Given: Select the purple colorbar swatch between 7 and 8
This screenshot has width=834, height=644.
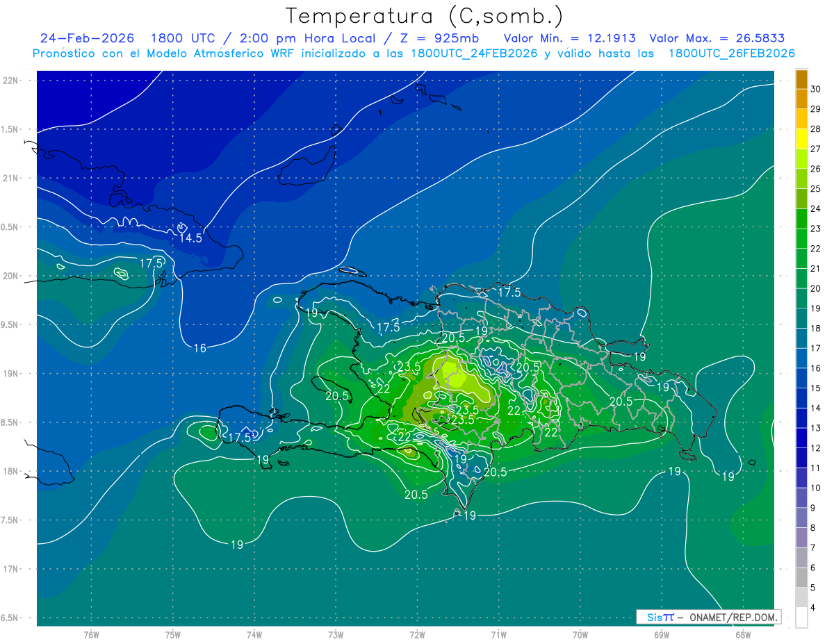Looking at the screenshot, I should tap(801, 538).
